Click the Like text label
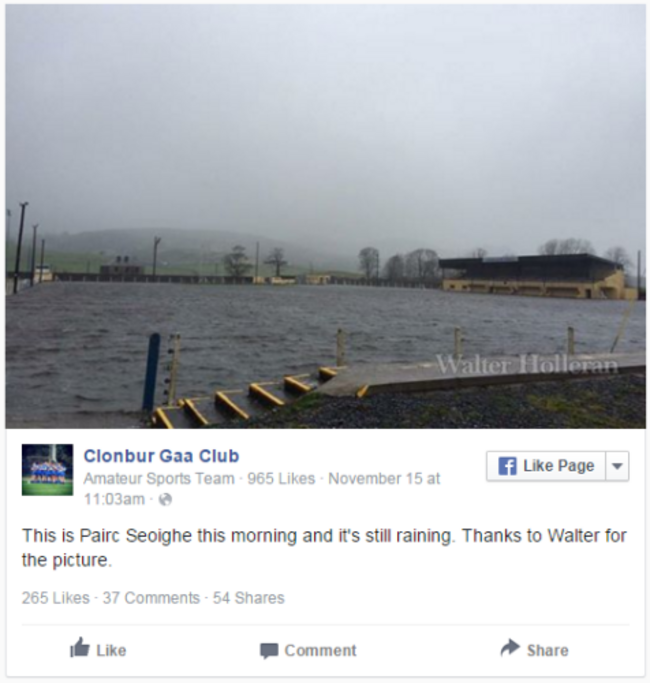 pos(111,651)
